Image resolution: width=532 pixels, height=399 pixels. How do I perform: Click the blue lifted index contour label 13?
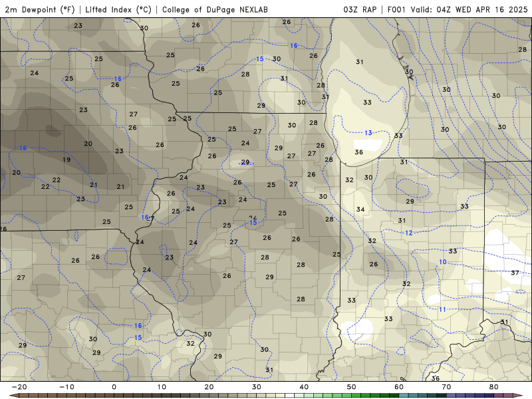click(368, 132)
